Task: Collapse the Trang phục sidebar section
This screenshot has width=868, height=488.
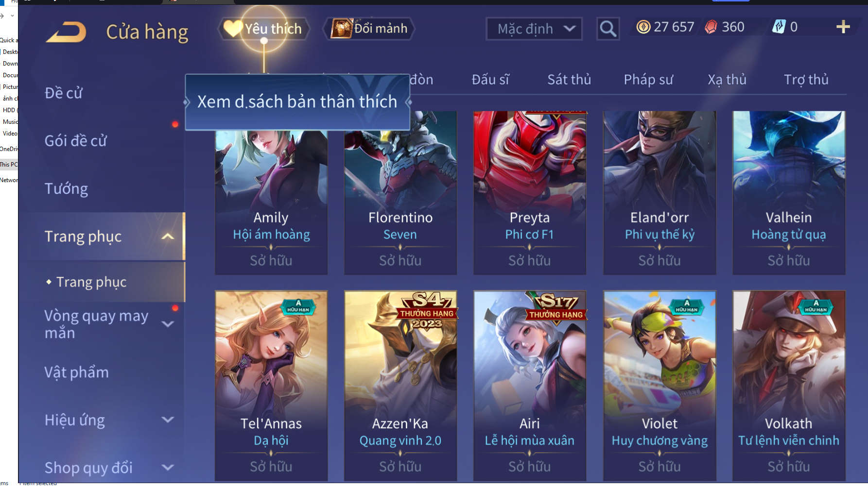Action: click(x=168, y=236)
